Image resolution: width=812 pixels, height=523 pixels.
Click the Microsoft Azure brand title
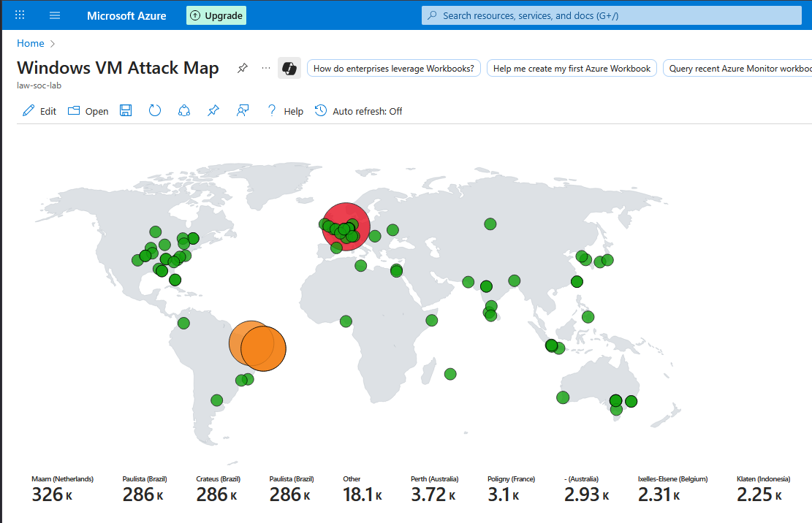(126, 15)
